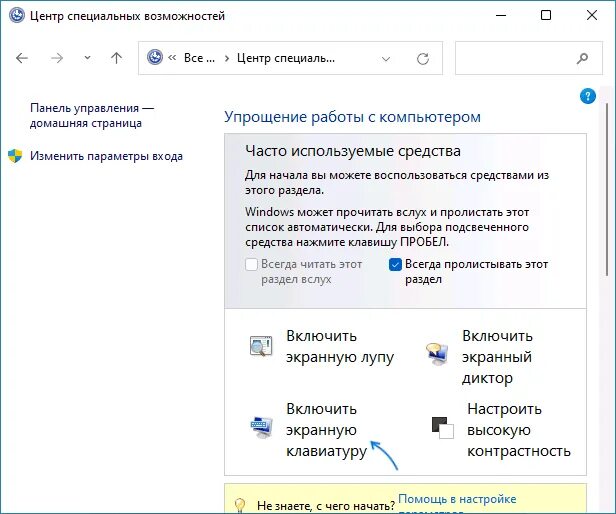Click the Narrator icon
Viewport: 616px width, 514px height.
[x=437, y=354]
